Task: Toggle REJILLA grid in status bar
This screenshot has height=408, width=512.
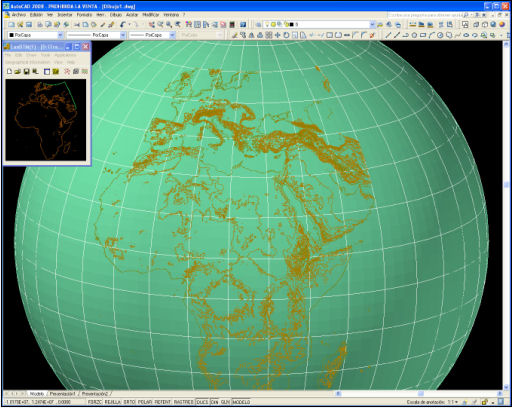Action: (113, 402)
